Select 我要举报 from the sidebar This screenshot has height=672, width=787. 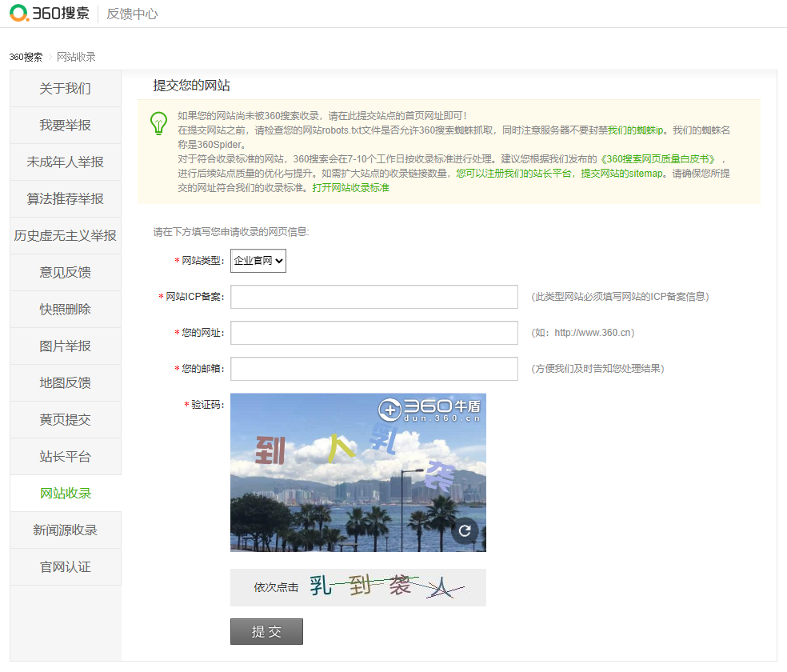(x=66, y=126)
